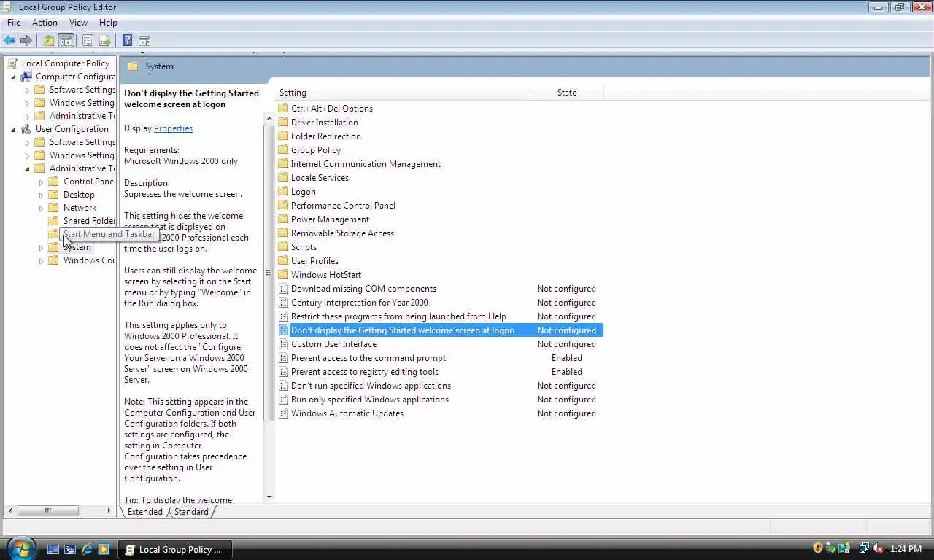
Task: Click policy icon beside Windows Automatic Updates
Action: pos(284,413)
